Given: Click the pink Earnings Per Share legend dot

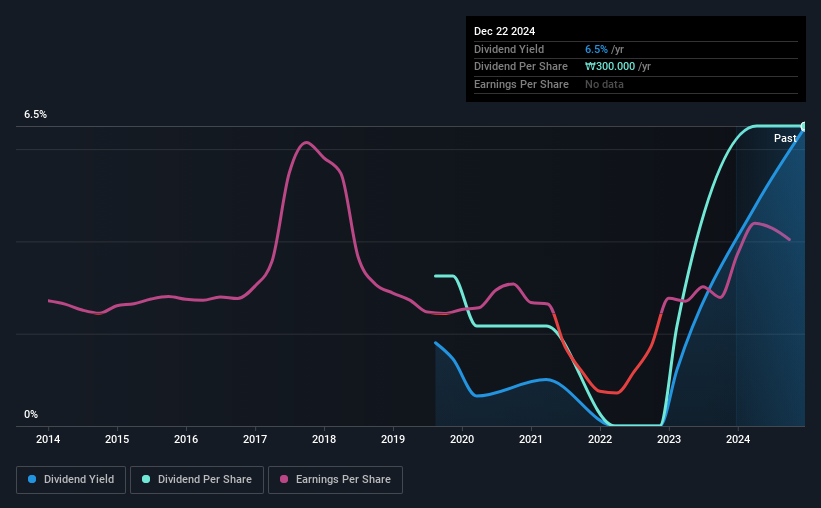Looking at the screenshot, I should click(x=284, y=479).
